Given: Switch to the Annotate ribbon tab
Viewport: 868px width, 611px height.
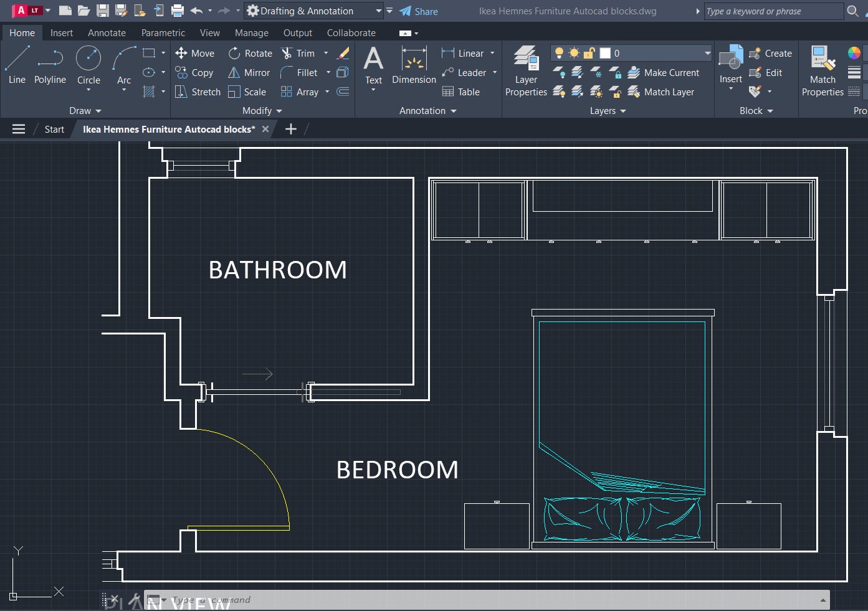Looking at the screenshot, I should pos(106,32).
